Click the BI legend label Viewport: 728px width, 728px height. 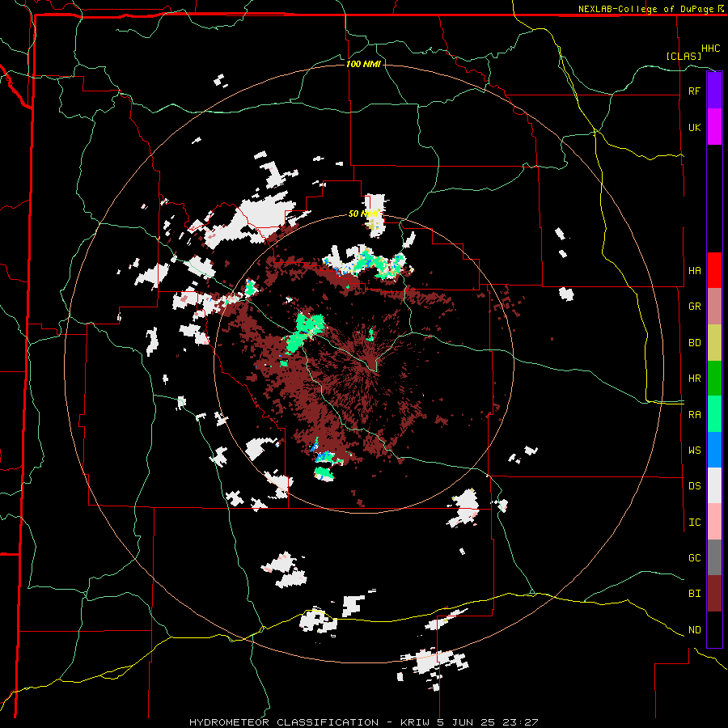tap(694, 594)
